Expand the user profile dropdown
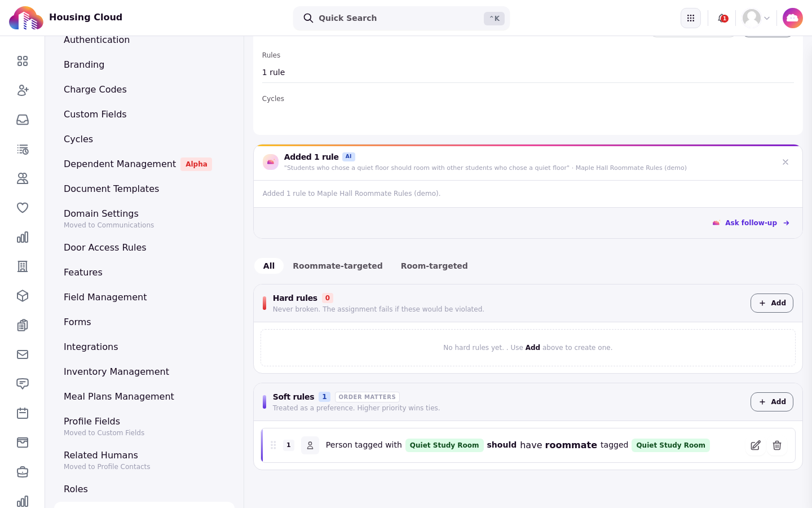The image size is (812, 508). [x=756, y=18]
